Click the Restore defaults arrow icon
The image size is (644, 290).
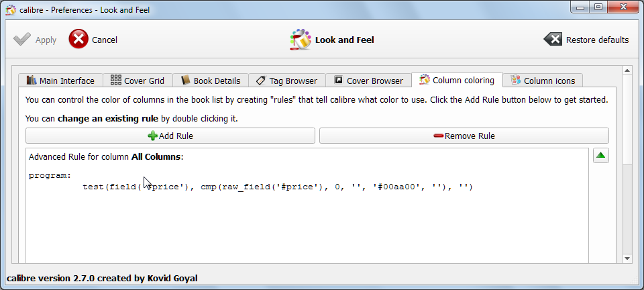[553, 40]
